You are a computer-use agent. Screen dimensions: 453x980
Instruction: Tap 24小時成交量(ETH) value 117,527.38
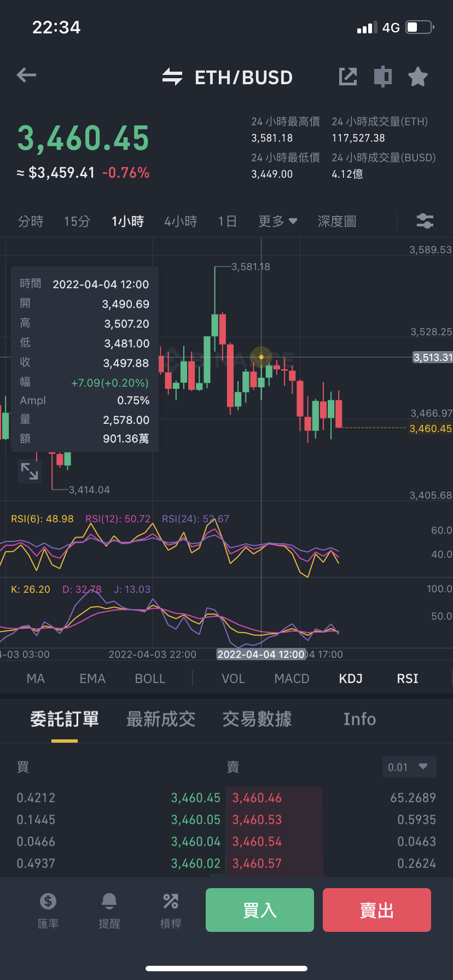[358, 138]
